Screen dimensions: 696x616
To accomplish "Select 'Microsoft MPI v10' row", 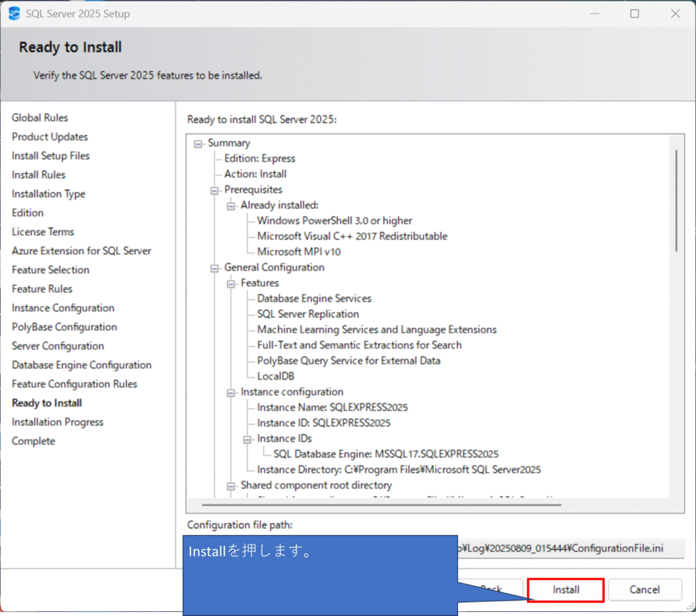I will (x=299, y=251).
